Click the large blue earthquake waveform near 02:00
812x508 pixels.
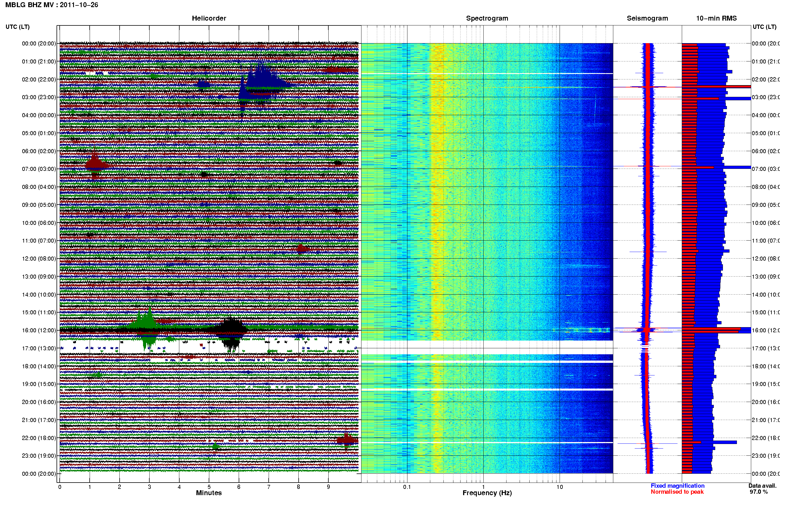pos(263,77)
